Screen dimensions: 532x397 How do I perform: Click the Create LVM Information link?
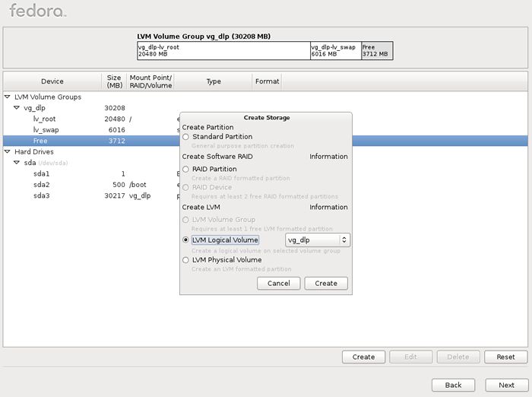click(x=328, y=207)
